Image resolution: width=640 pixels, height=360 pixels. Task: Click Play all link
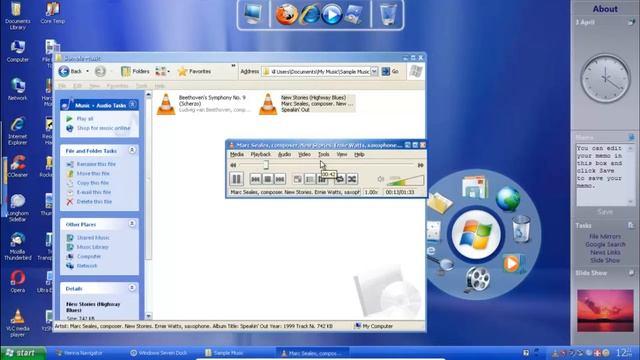click(x=85, y=118)
